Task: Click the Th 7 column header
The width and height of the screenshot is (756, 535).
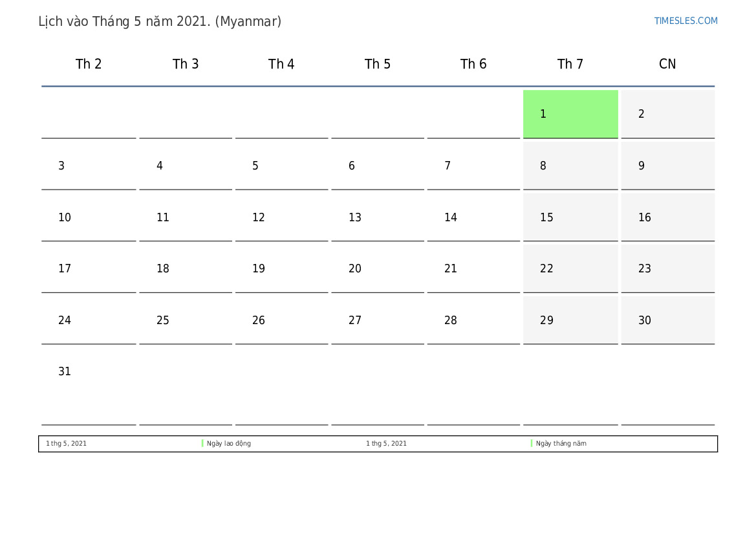Action: click(570, 64)
